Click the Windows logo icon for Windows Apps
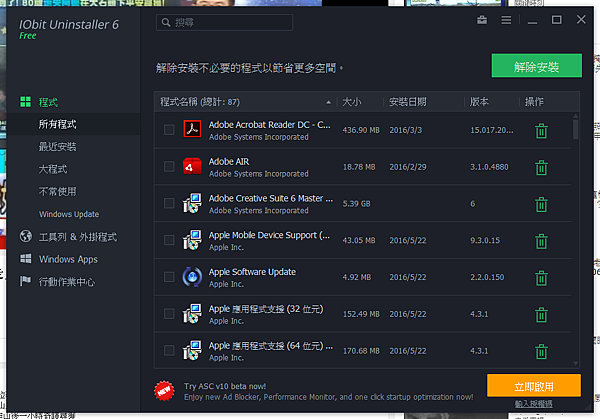Screen dimensions: 600x419 tap(26, 258)
